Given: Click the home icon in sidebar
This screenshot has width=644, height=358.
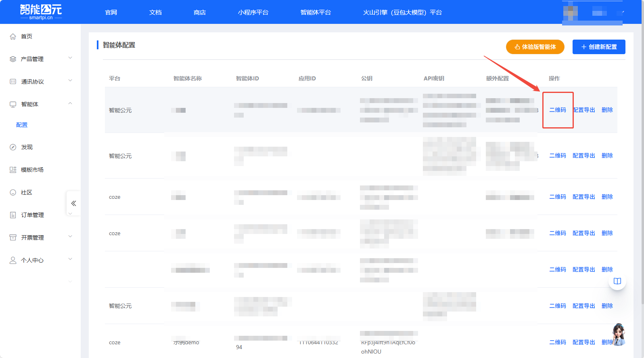Looking at the screenshot, I should coord(13,36).
